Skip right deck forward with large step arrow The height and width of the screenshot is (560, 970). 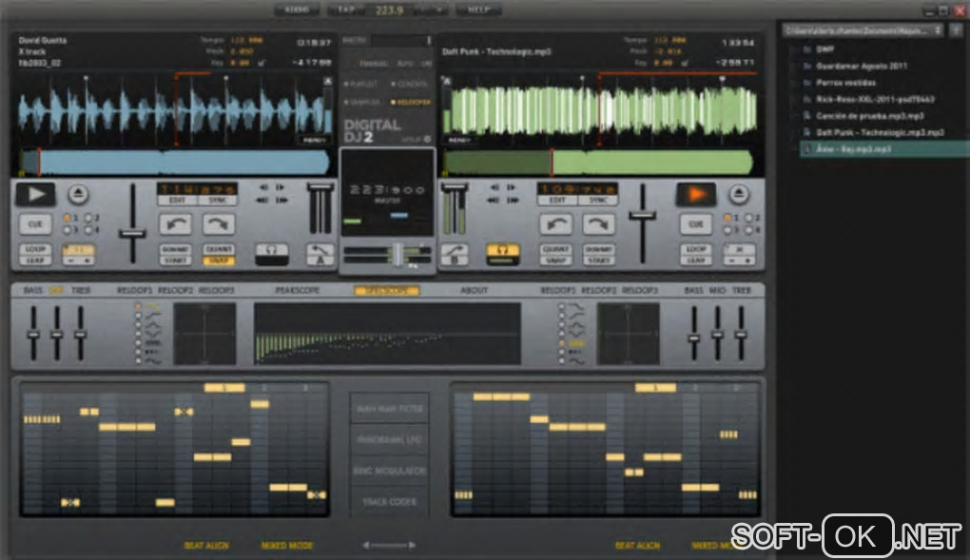coord(513,200)
